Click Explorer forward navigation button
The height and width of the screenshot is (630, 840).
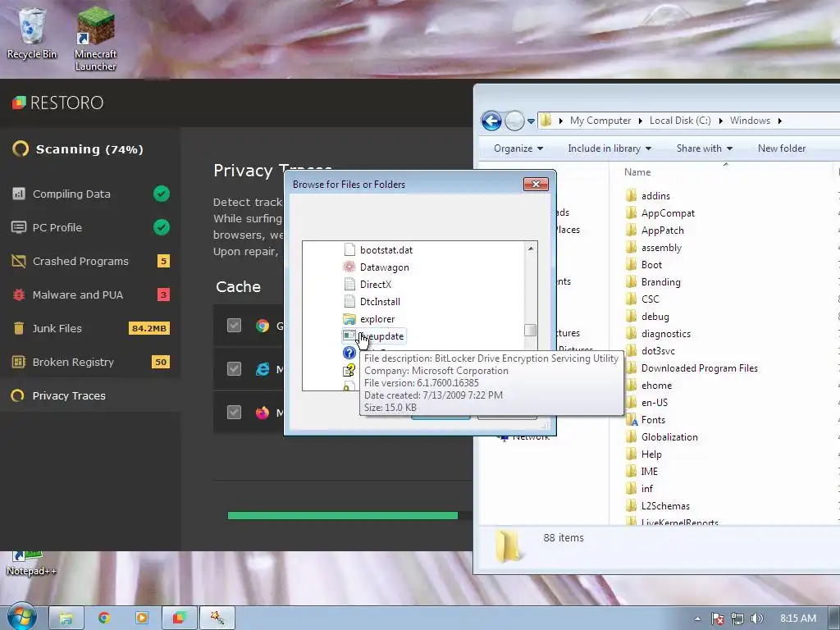point(514,121)
